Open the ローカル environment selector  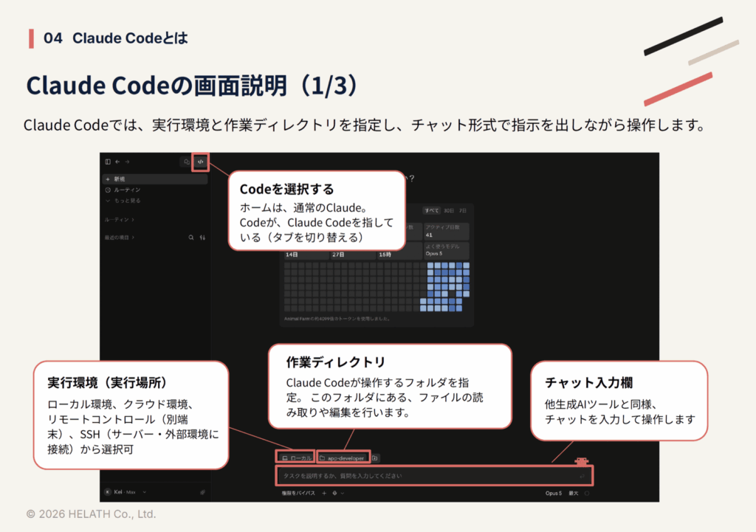(x=296, y=457)
